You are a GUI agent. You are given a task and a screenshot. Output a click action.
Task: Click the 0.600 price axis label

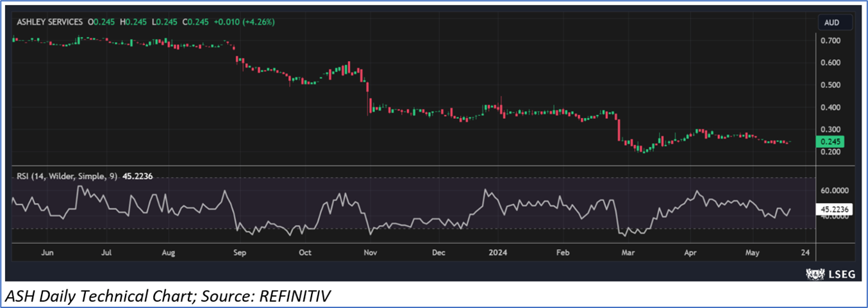click(x=831, y=63)
